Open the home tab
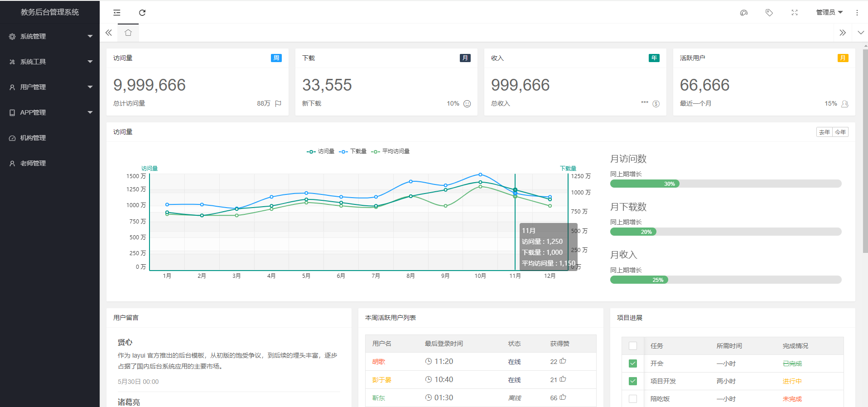868x407 pixels. [x=128, y=33]
